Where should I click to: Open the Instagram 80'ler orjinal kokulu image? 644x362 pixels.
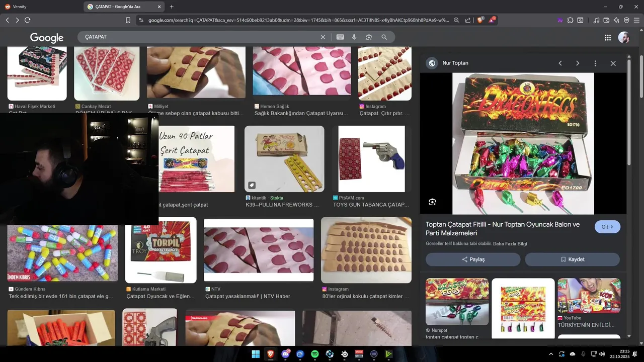coord(366,250)
